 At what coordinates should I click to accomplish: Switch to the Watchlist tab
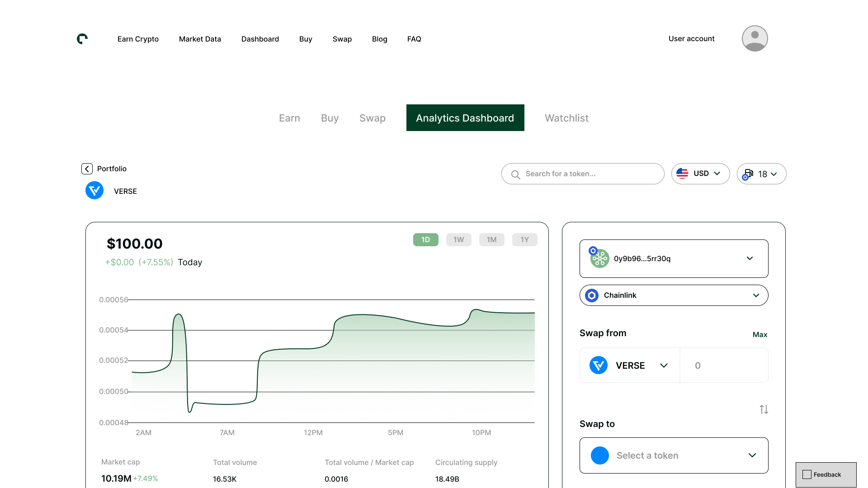tap(566, 118)
